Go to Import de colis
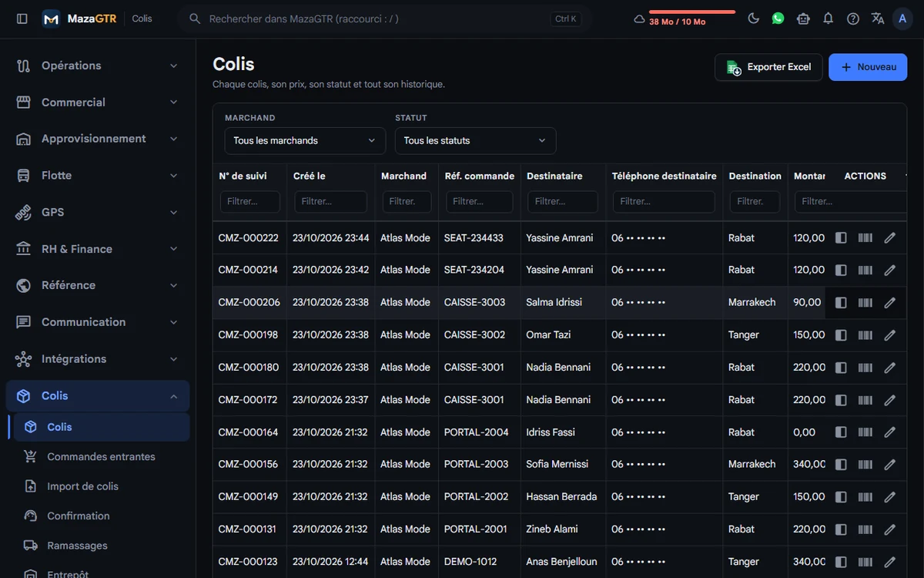 (83, 486)
